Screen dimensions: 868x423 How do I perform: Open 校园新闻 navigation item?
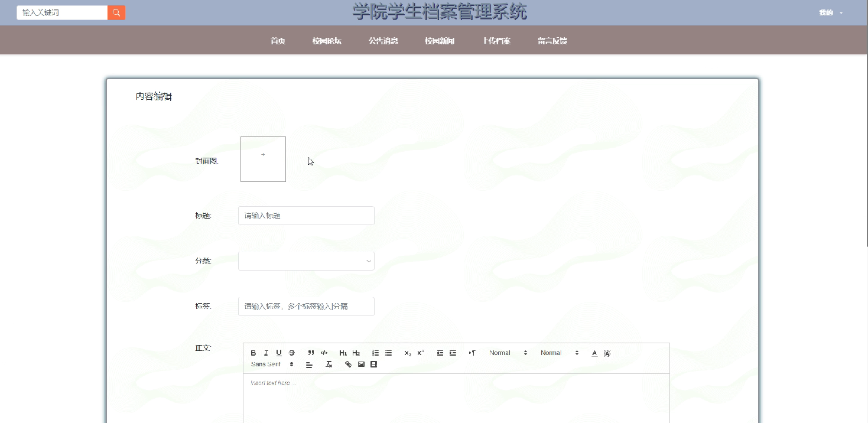(x=439, y=41)
